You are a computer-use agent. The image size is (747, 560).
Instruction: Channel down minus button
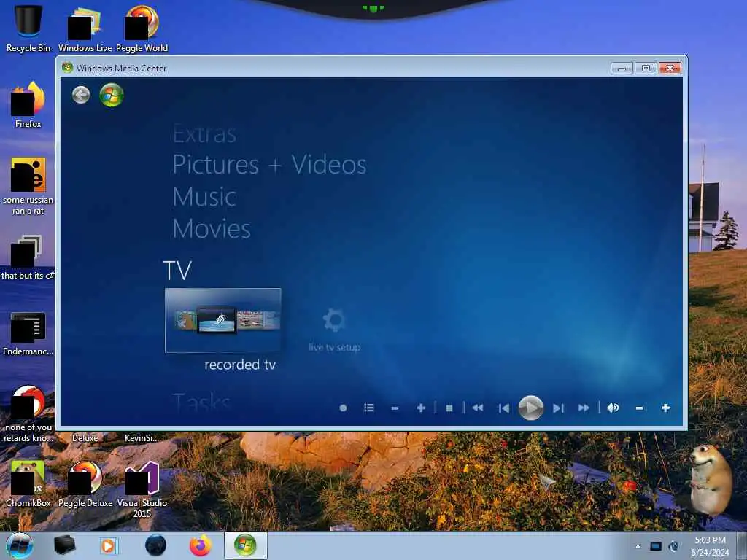pos(395,408)
